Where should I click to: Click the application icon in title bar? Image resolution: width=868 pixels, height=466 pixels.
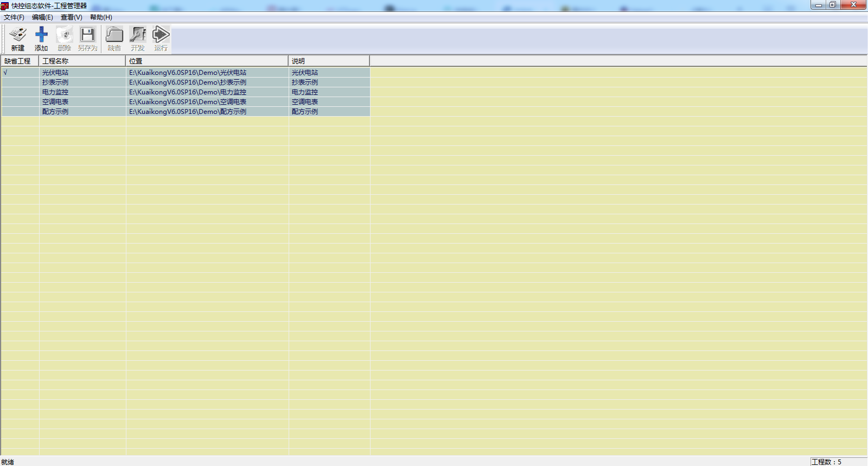[x=5, y=6]
